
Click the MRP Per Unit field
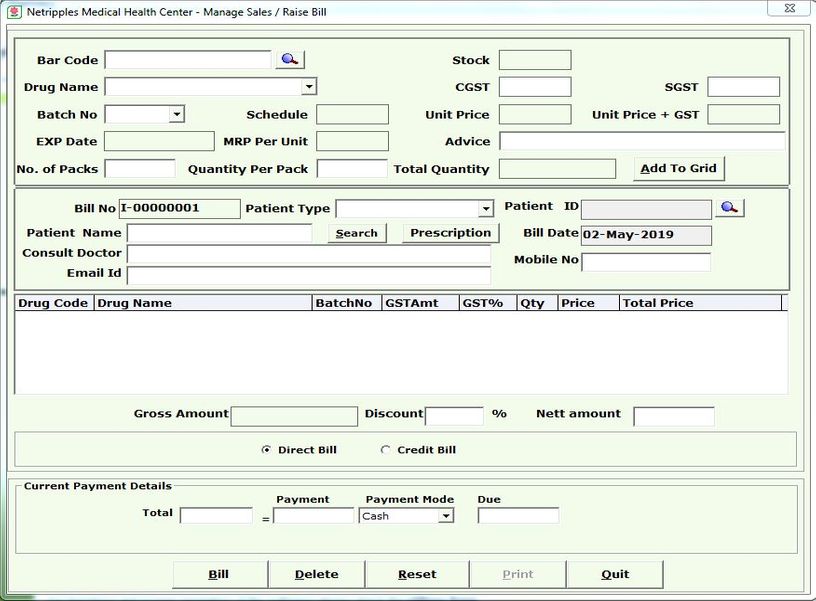coord(352,141)
